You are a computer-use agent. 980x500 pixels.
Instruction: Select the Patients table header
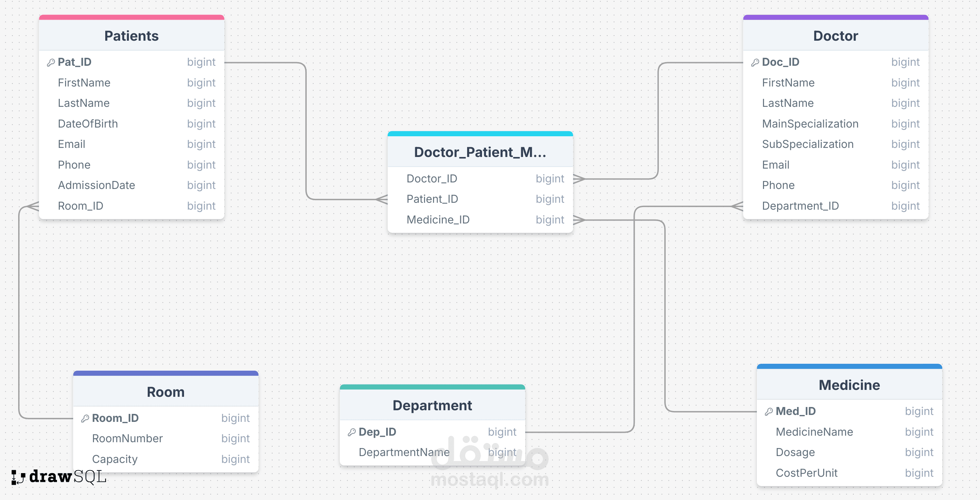click(x=132, y=36)
